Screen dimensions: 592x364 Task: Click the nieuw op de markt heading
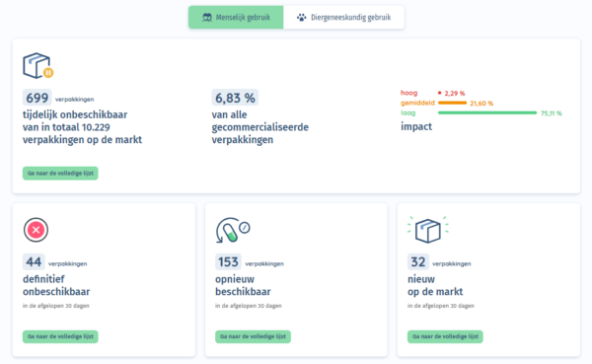(x=435, y=285)
